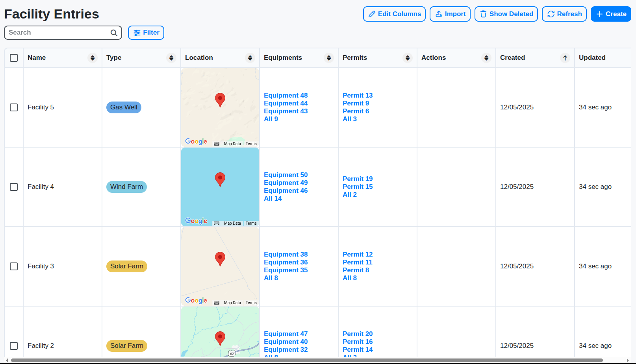
Task: Click the Type column sort arrows
Action: 171,57
